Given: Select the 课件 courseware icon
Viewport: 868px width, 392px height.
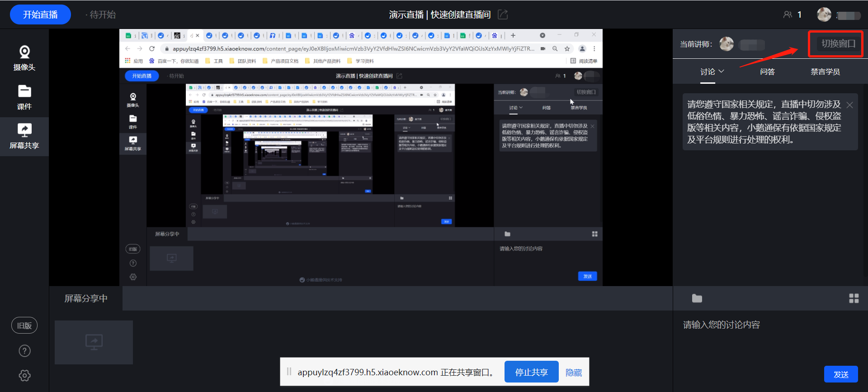Looking at the screenshot, I should [24, 97].
